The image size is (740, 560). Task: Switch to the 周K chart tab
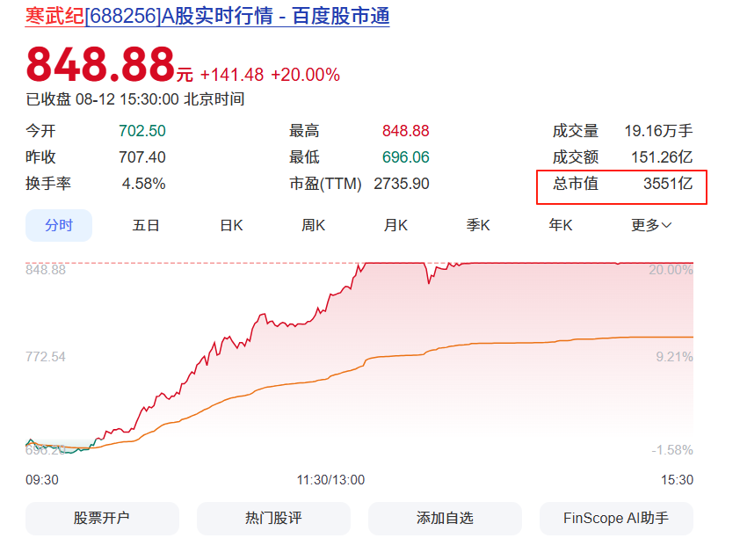(x=314, y=225)
